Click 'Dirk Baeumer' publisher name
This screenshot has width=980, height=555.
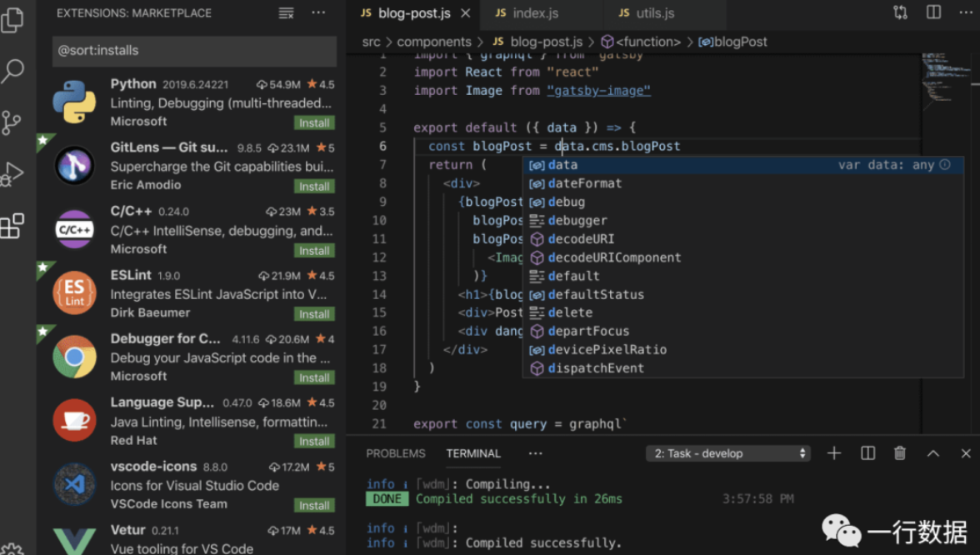[x=150, y=312]
